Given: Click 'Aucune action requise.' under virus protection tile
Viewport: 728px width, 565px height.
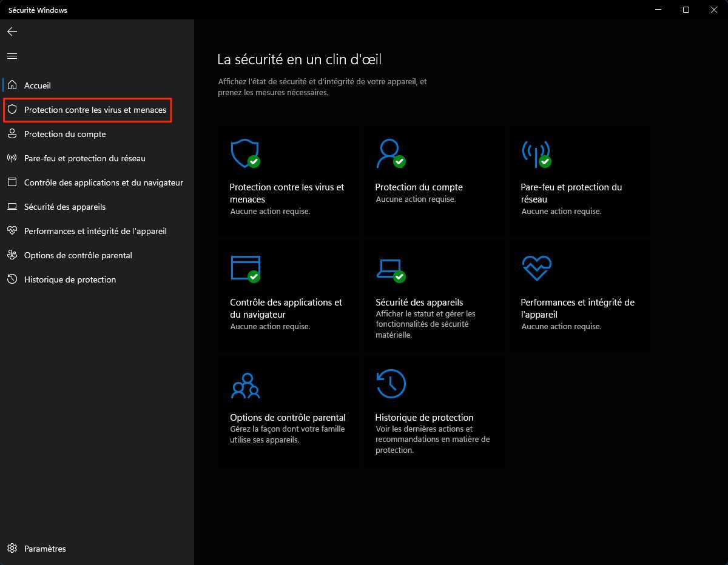Looking at the screenshot, I should (x=270, y=212).
